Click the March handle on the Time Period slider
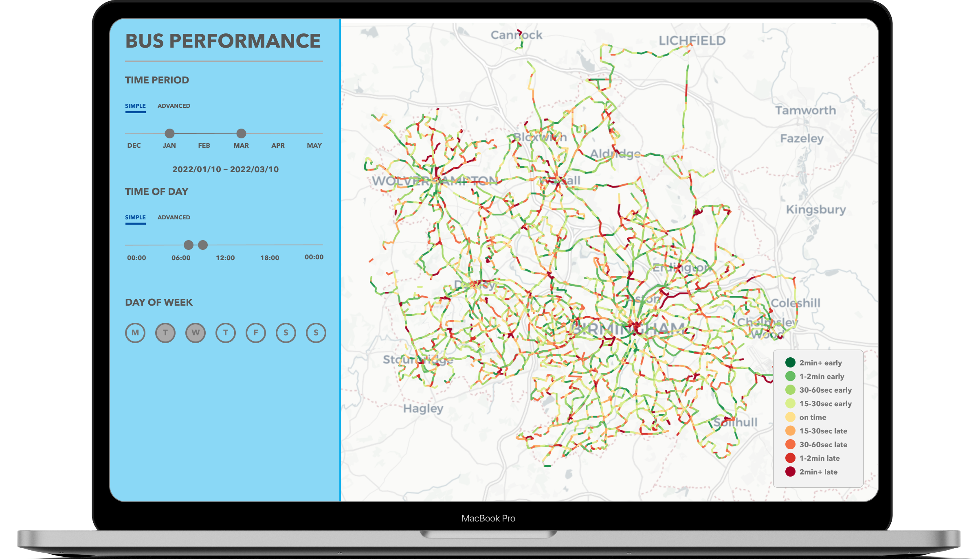978x560 pixels. coord(241,133)
